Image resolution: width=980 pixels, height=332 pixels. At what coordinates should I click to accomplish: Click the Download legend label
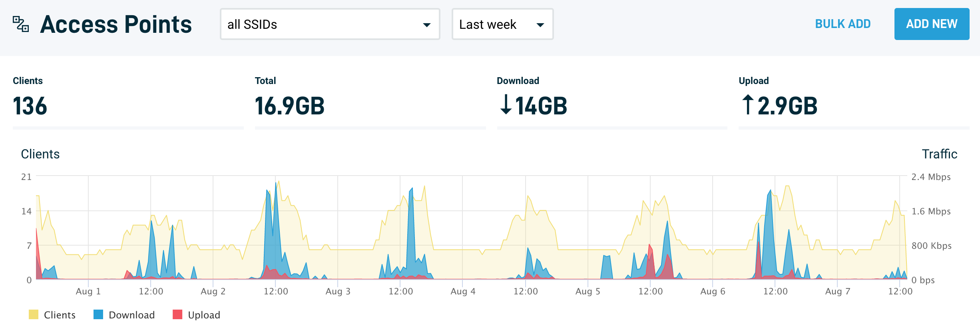tap(132, 315)
